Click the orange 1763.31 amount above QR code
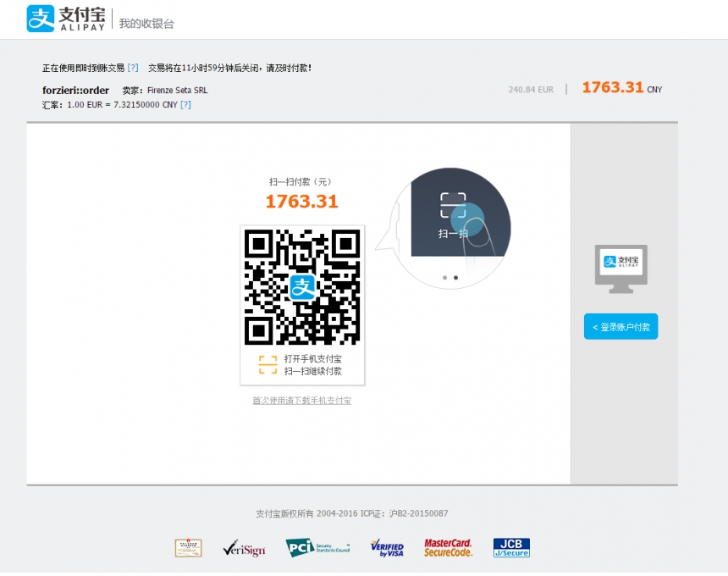 [302, 202]
